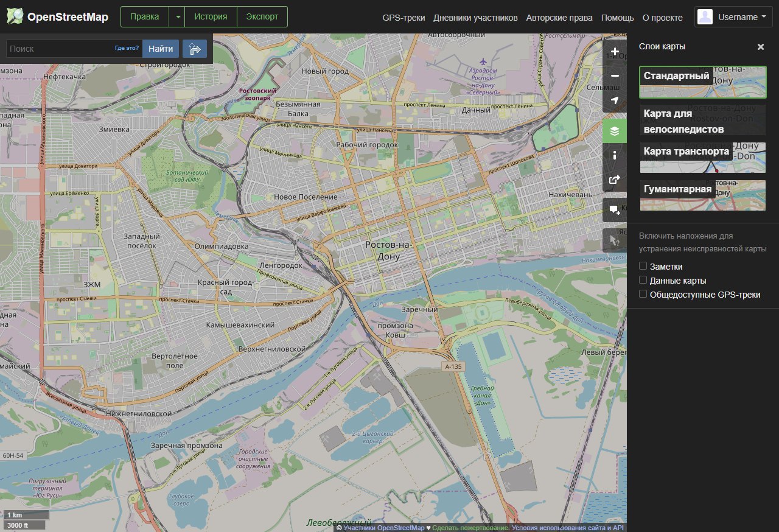Enable the Общедоступные GPS-треки checkbox
The image size is (779, 532).
point(643,294)
